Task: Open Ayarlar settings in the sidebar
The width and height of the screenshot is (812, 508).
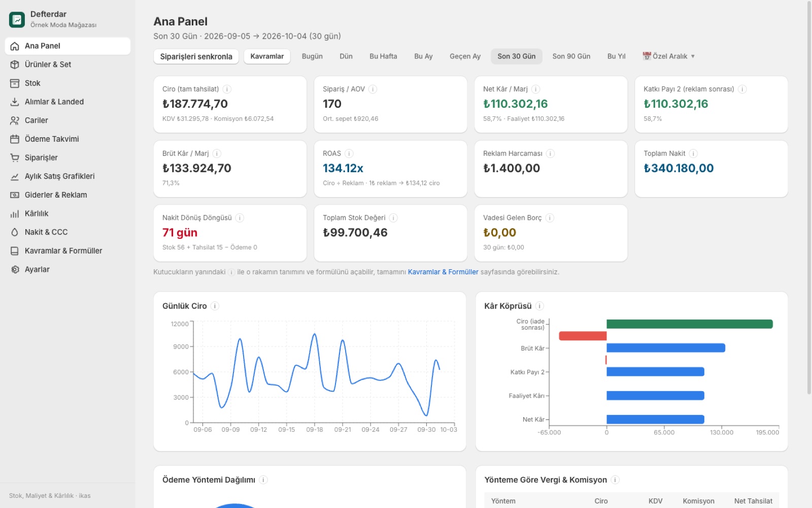Action: (x=67, y=269)
